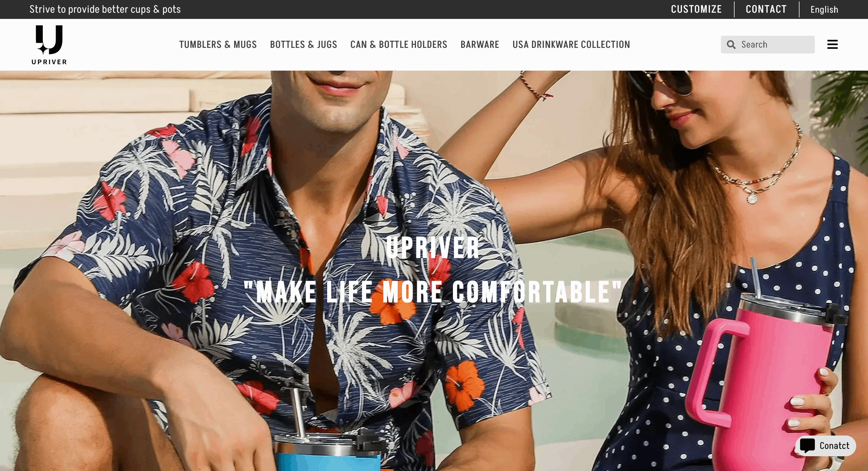Open the Tumblers & Mugs menu
The image size is (868, 471).
[x=218, y=45]
